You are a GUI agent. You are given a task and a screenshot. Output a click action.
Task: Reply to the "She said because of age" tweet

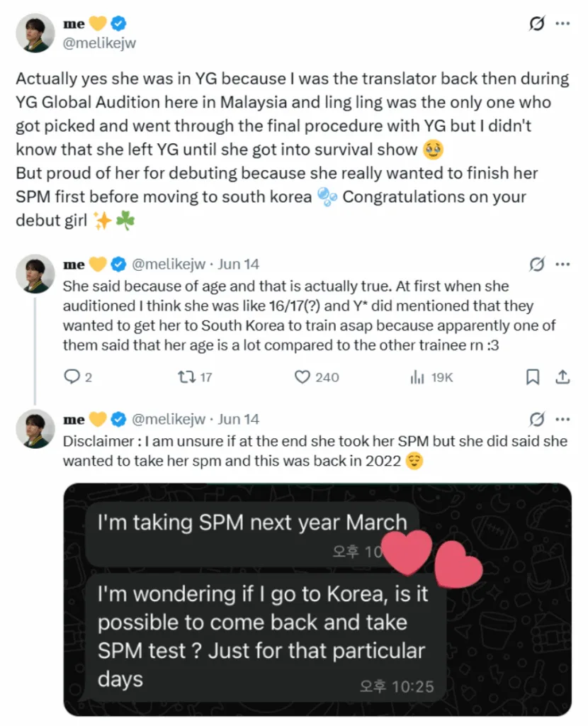point(72,377)
